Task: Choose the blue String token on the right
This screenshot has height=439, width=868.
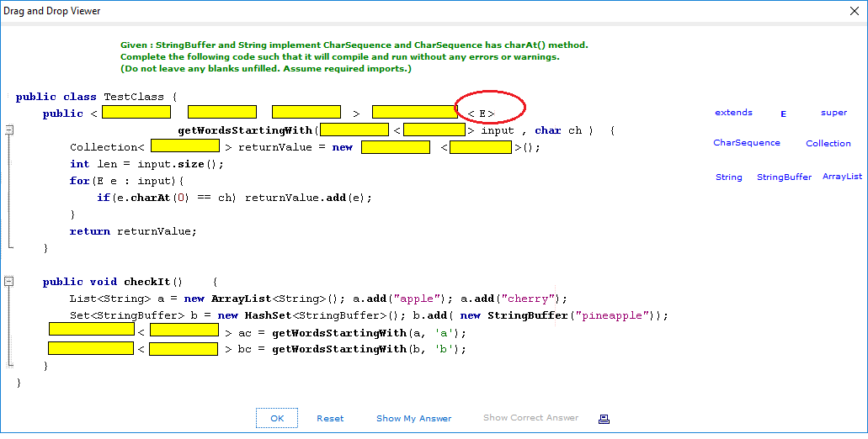Action: [x=728, y=177]
